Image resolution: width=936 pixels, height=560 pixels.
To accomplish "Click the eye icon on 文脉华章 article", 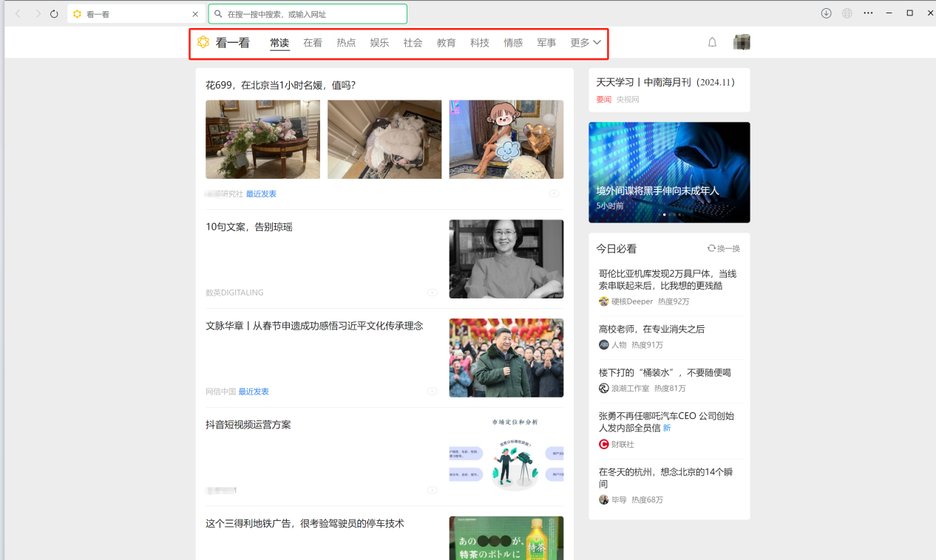I will click(432, 392).
